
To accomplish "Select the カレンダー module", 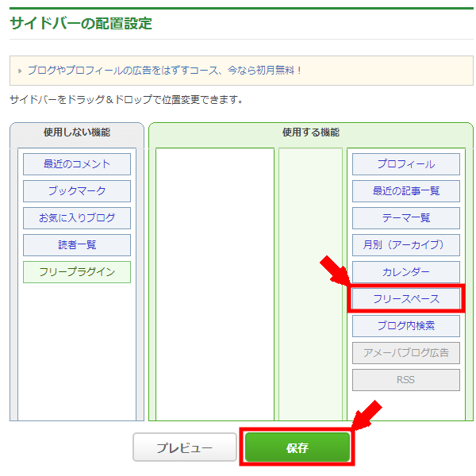I will (x=406, y=272).
